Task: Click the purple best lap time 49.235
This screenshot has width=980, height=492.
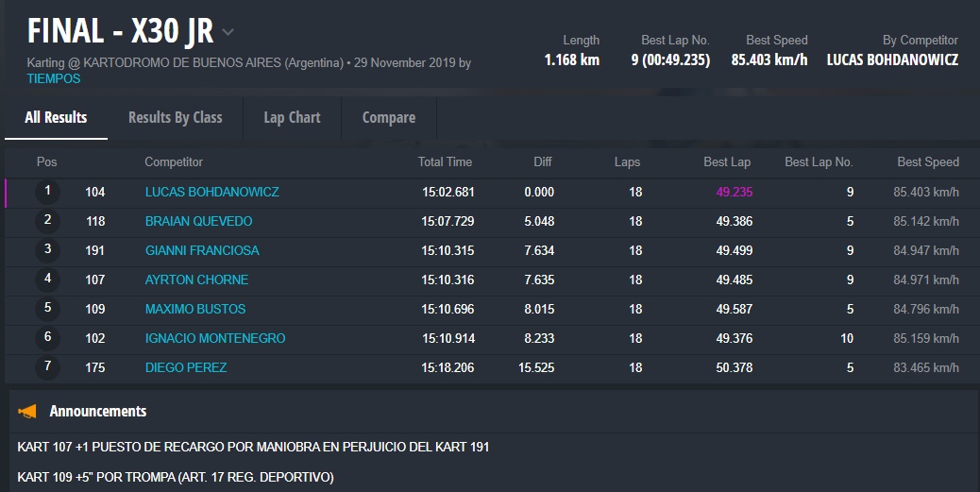Action: (734, 192)
